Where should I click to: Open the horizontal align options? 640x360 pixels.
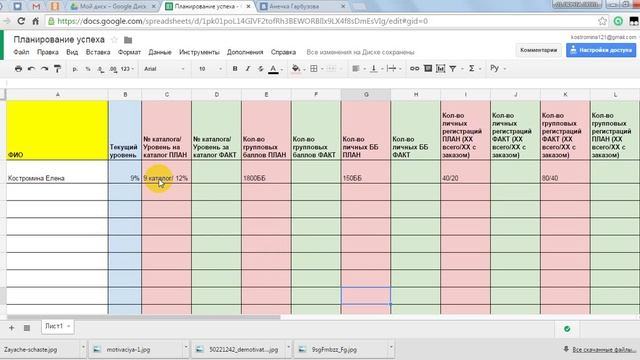(356, 69)
